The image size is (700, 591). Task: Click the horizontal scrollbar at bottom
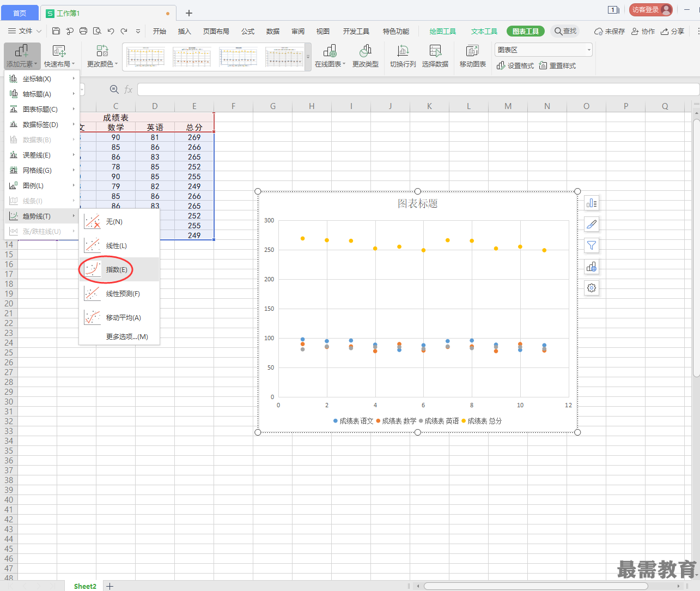click(536, 586)
